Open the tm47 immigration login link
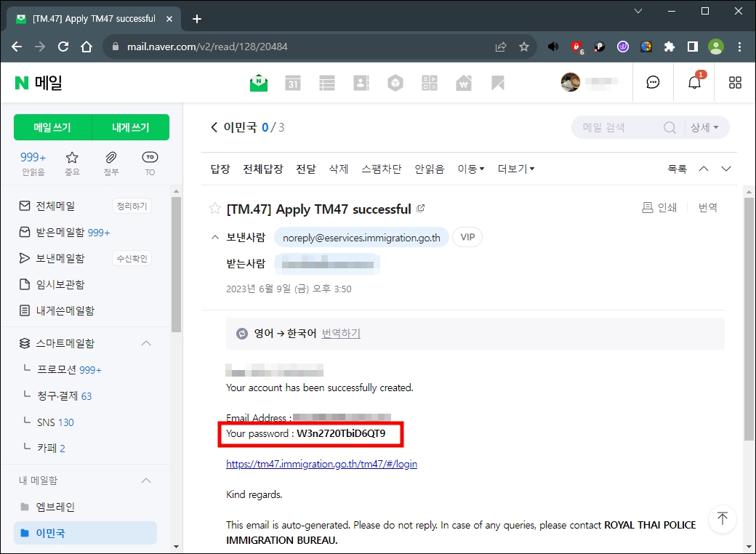 coord(321,464)
